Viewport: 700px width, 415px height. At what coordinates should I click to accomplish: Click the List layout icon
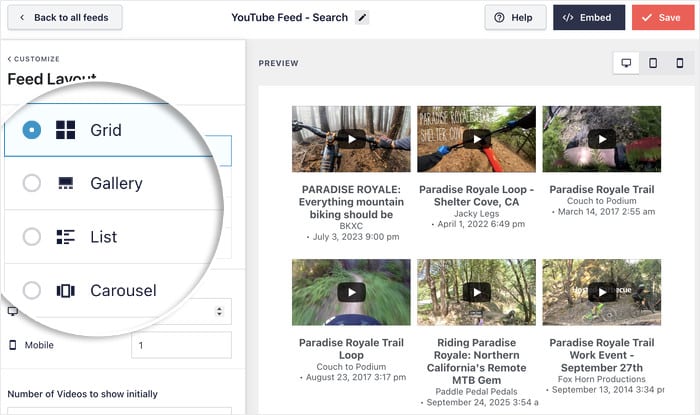coord(66,237)
